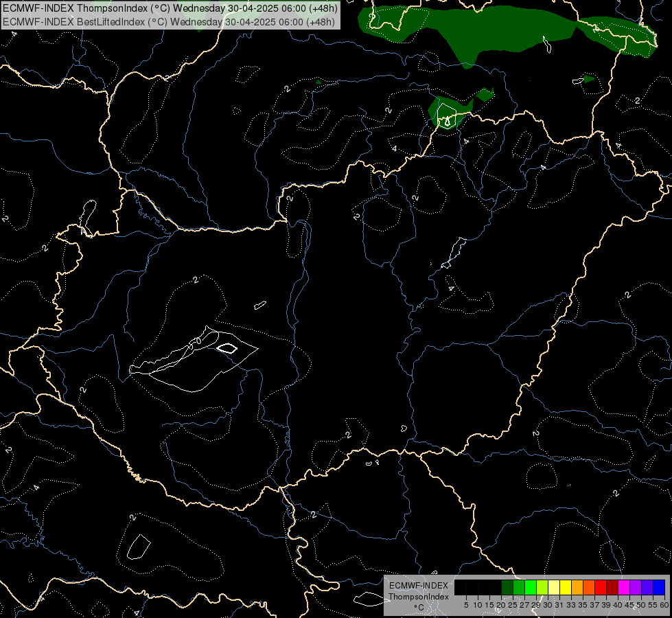The width and height of the screenshot is (672, 618).
Task: Click the ThompsonIndex title line in header
Action: [x=170, y=8]
